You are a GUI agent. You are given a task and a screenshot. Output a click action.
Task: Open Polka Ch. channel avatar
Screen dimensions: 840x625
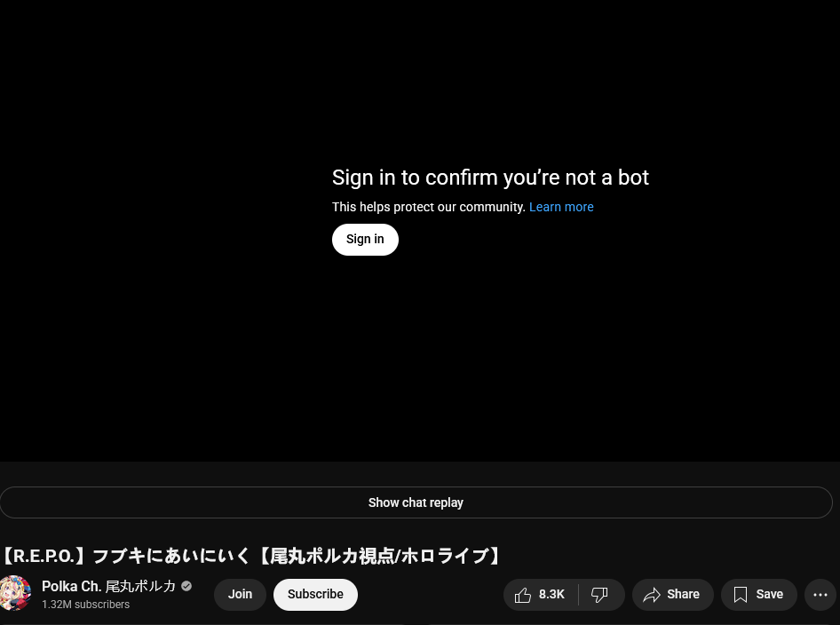tap(15, 593)
